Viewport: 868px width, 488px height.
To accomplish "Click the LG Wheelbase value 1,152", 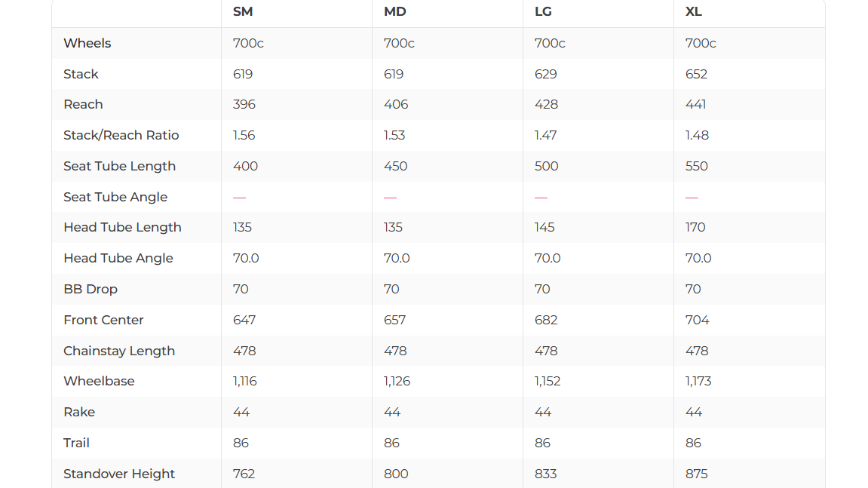I will (547, 381).
